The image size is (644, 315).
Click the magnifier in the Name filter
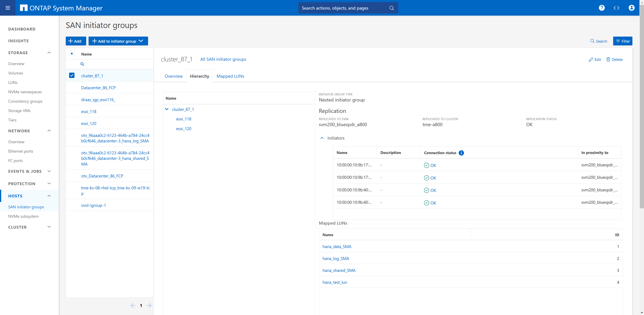pos(82,64)
